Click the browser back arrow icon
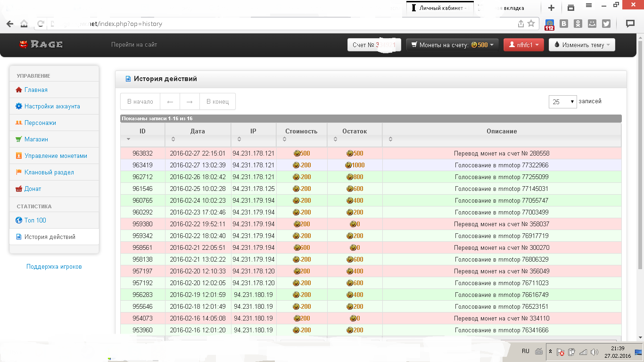The width and height of the screenshot is (644, 362). tap(10, 24)
